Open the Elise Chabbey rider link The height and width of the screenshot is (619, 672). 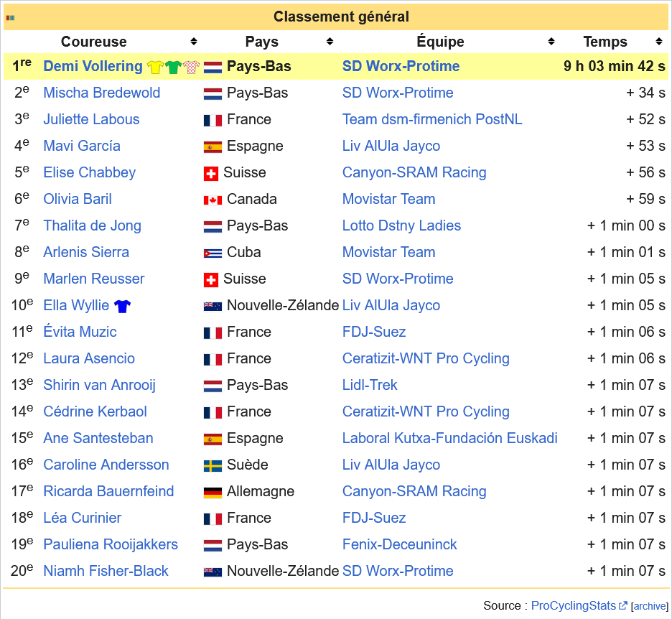point(90,172)
